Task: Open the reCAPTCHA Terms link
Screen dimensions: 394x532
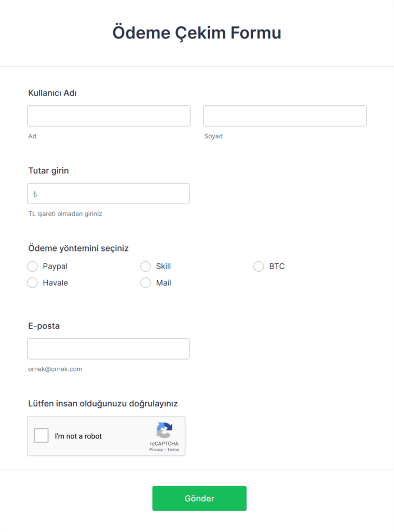Action: tap(173, 450)
